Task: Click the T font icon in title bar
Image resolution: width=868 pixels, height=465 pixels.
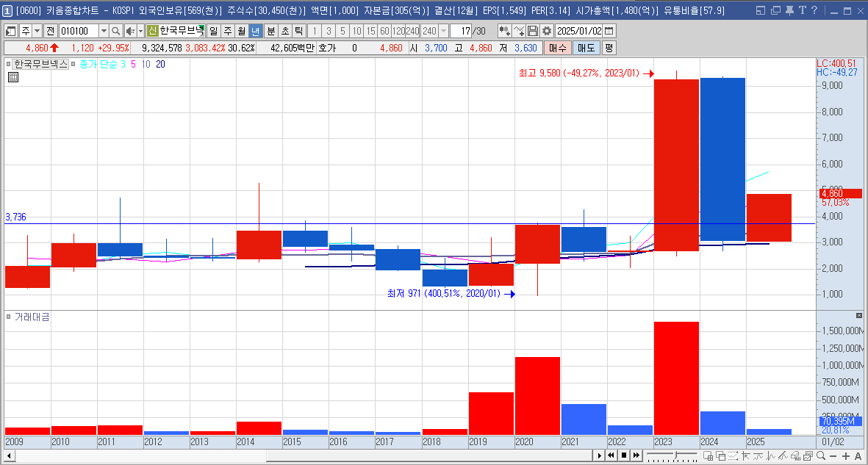Action: pyautogui.click(x=802, y=10)
